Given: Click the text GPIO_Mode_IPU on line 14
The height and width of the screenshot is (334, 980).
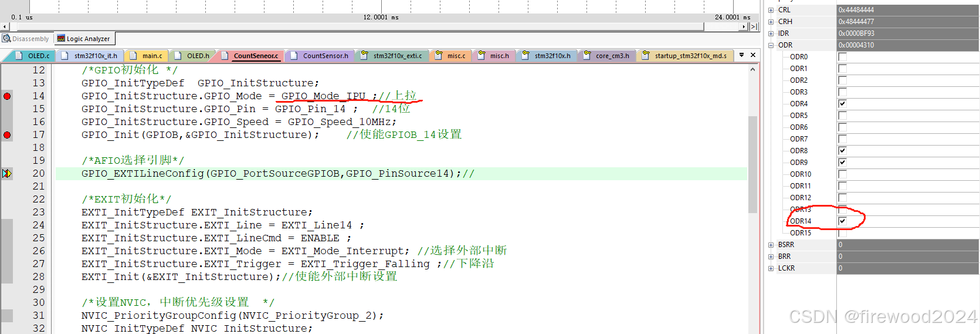Looking at the screenshot, I should point(323,96).
